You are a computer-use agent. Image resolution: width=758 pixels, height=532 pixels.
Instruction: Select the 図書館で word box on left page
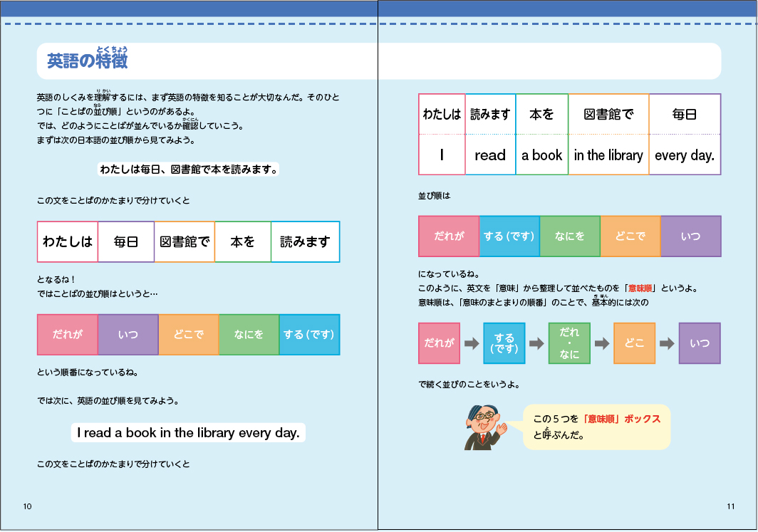click(x=185, y=241)
